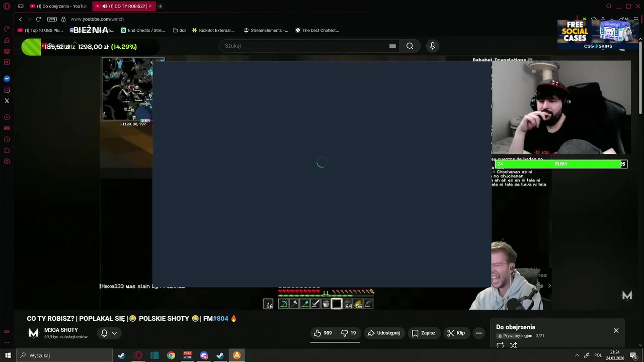The image size is (644, 362).
Task: Open the Opera easy setup sliders icon
Action: 636,19
